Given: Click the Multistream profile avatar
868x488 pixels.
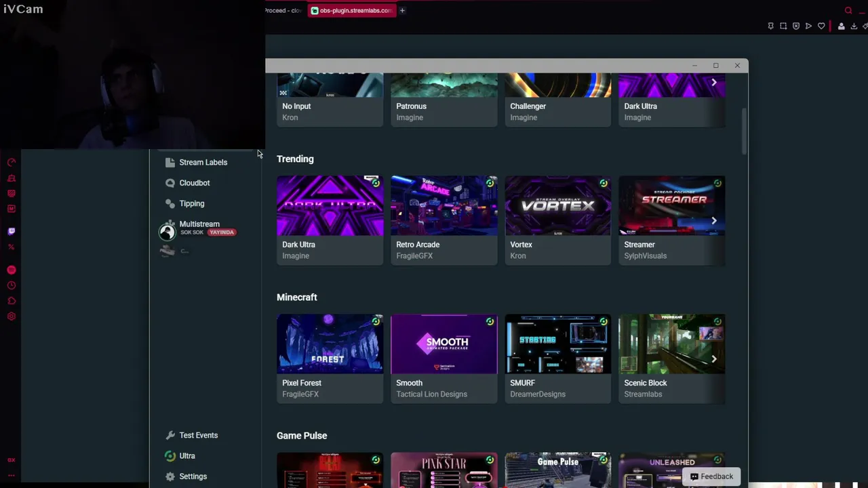Looking at the screenshot, I should [167, 232].
